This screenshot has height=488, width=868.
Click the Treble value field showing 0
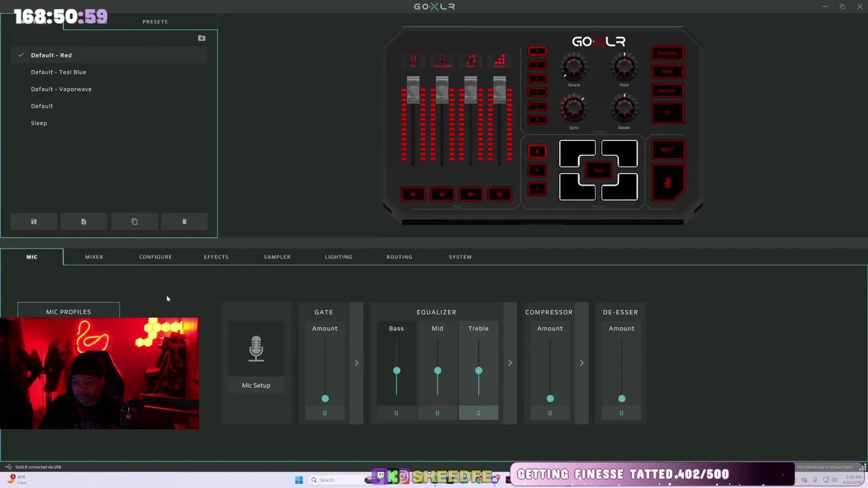478,413
